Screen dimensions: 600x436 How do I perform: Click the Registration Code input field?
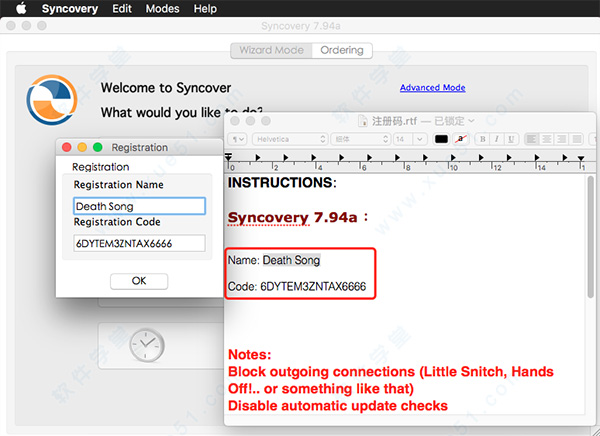(139, 243)
